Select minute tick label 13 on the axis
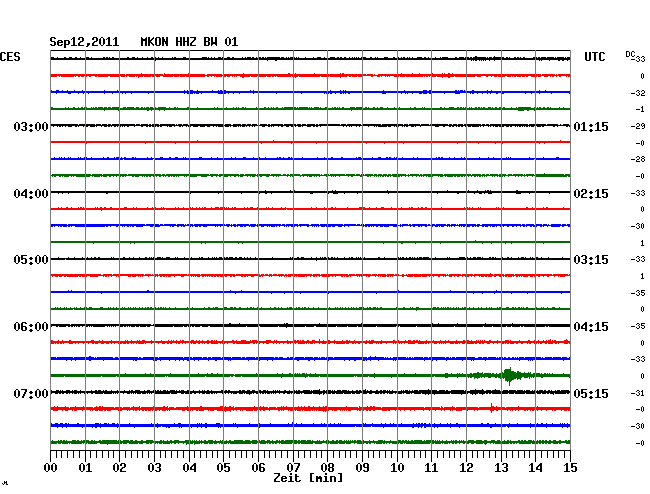 click(x=501, y=468)
